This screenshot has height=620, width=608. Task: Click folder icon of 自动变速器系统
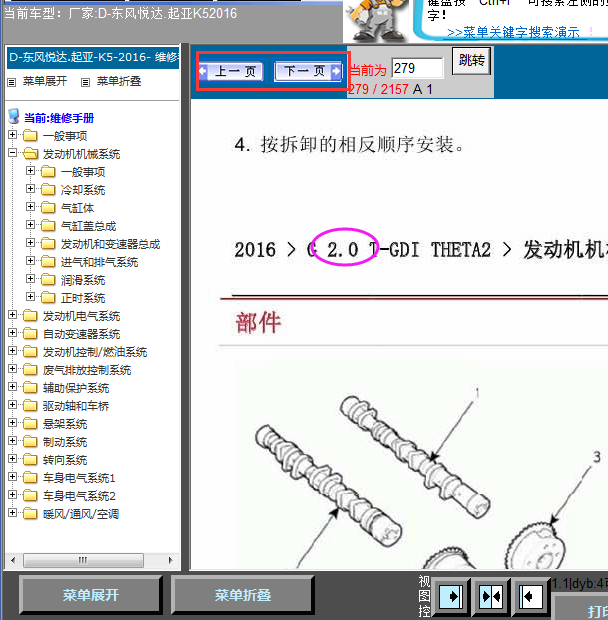tap(30, 333)
